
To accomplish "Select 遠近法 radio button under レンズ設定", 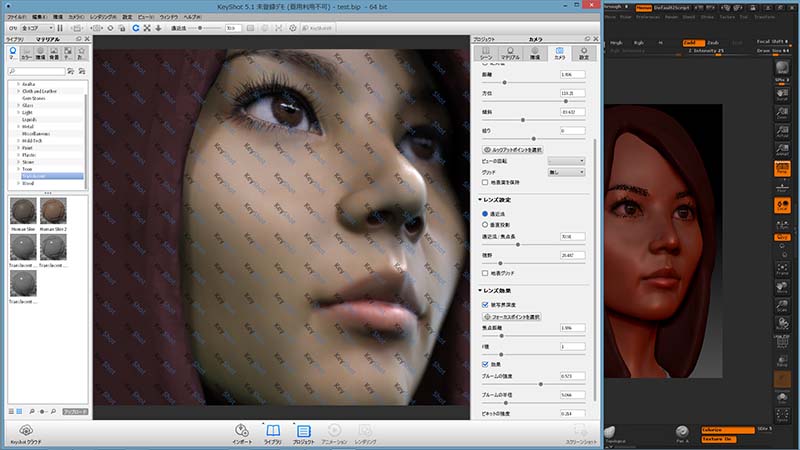I will point(485,214).
